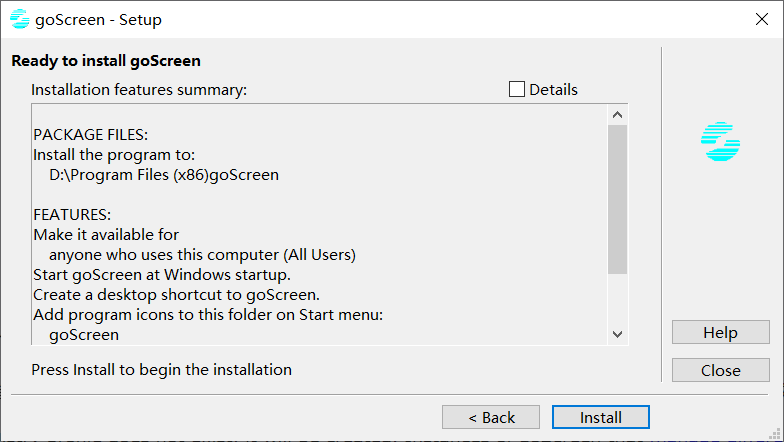Click the 'Create a desktop shortcut' line

[x=176, y=295]
